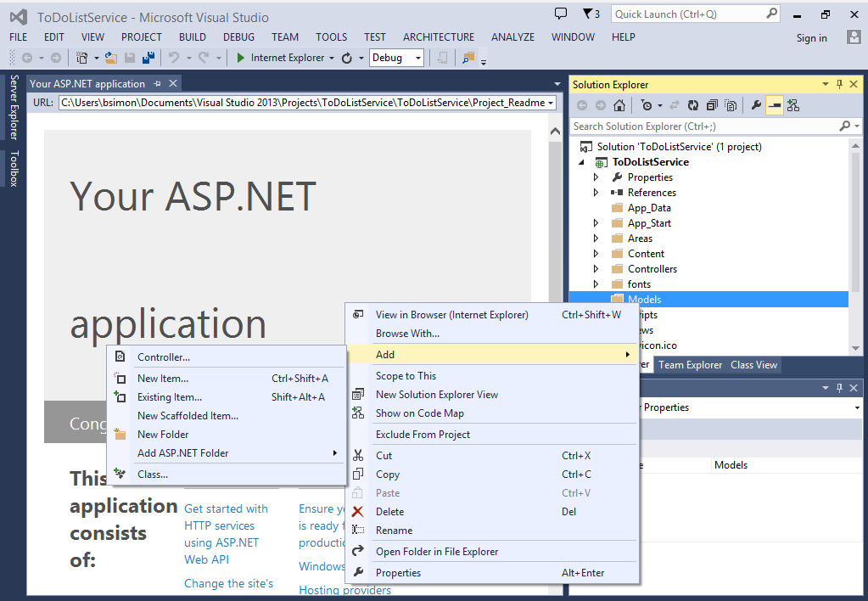Click the Navigate Backward arrow icon
This screenshot has height=601, width=868.
click(x=28, y=59)
